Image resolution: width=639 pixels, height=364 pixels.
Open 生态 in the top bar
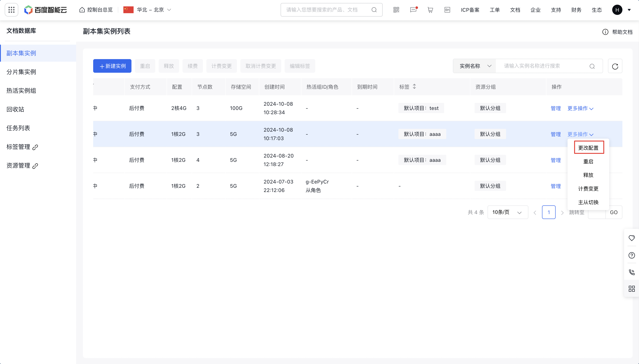click(x=597, y=10)
